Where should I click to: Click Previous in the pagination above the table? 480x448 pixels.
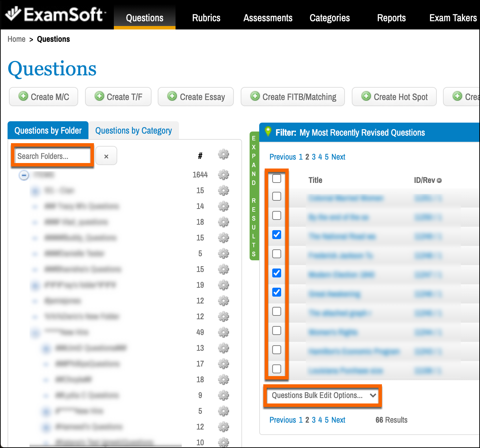283,157
